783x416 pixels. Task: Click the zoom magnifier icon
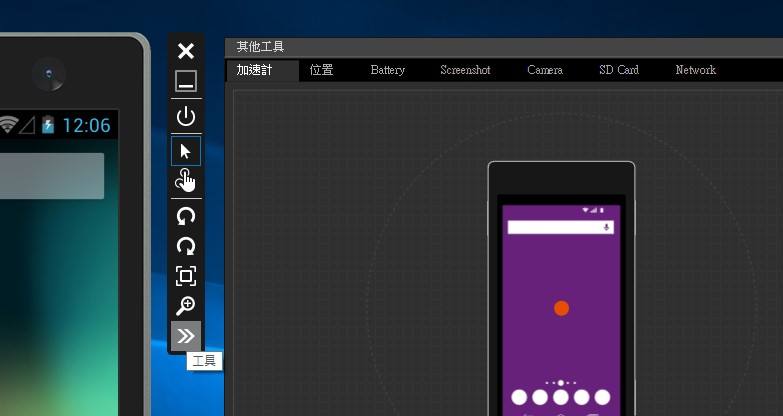click(x=186, y=306)
